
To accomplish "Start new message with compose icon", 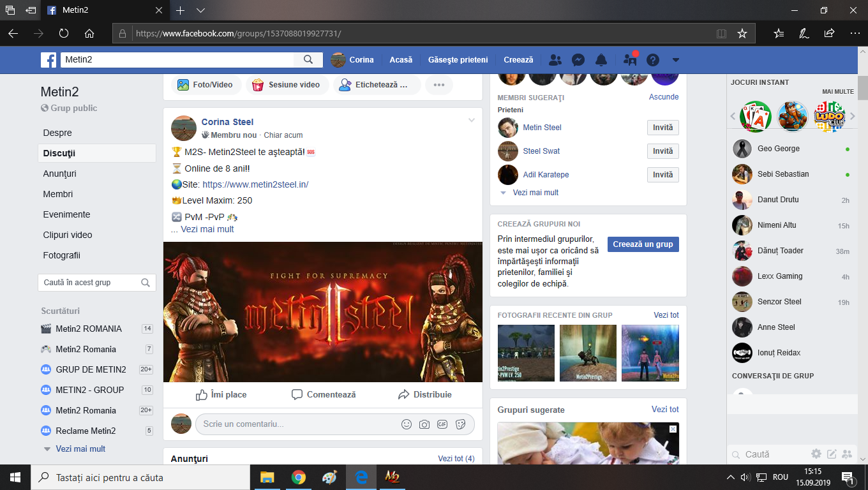I will (832, 454).
